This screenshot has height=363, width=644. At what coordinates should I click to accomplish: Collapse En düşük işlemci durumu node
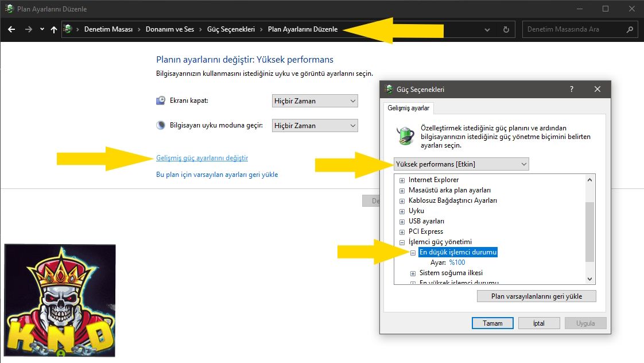pos(413,252)
